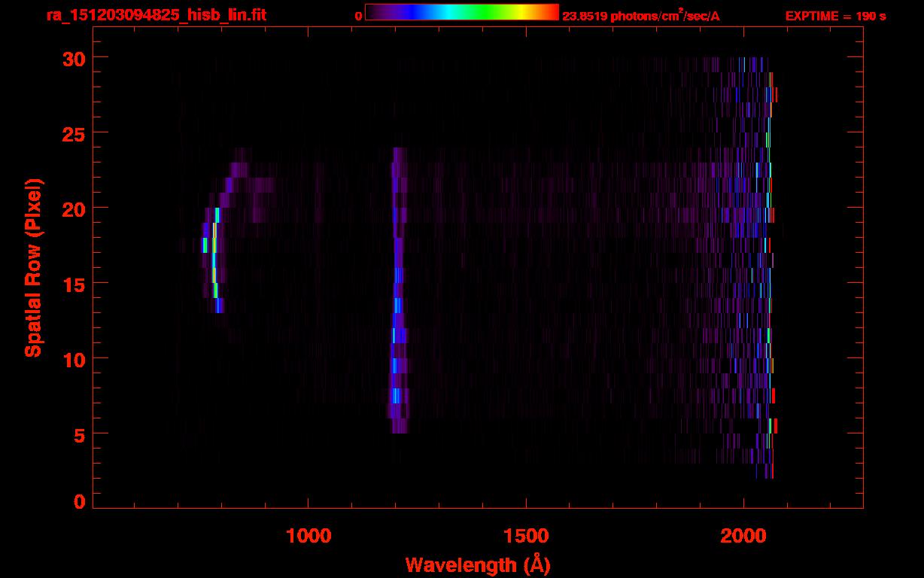Click the EXPTIME = 190 s label
Viewport: 924px width, 578px height.
tap(835, 16)
